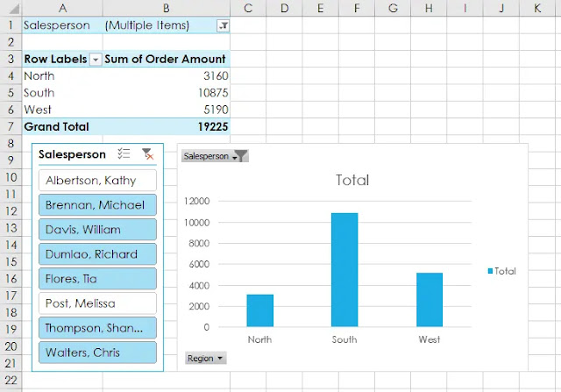Click the West axis label in the chart

430,339
